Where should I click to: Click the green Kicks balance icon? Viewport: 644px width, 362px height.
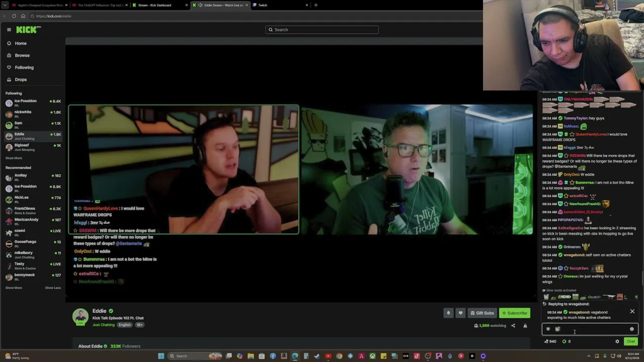click(x=564, y=341)
